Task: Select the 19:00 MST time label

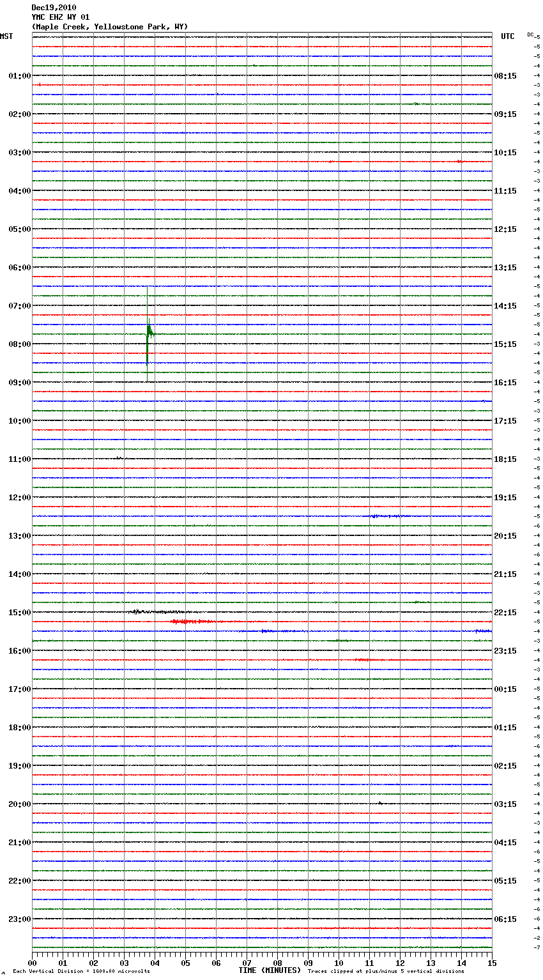Action: coord(20,766)
